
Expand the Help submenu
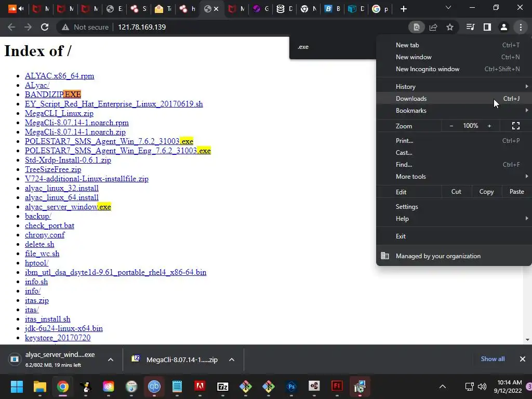454,219
